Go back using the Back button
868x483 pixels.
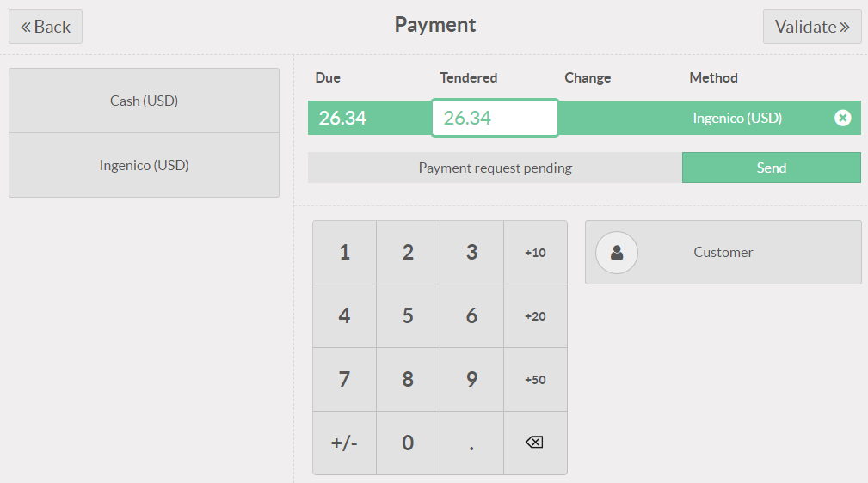tap(46, 27)
